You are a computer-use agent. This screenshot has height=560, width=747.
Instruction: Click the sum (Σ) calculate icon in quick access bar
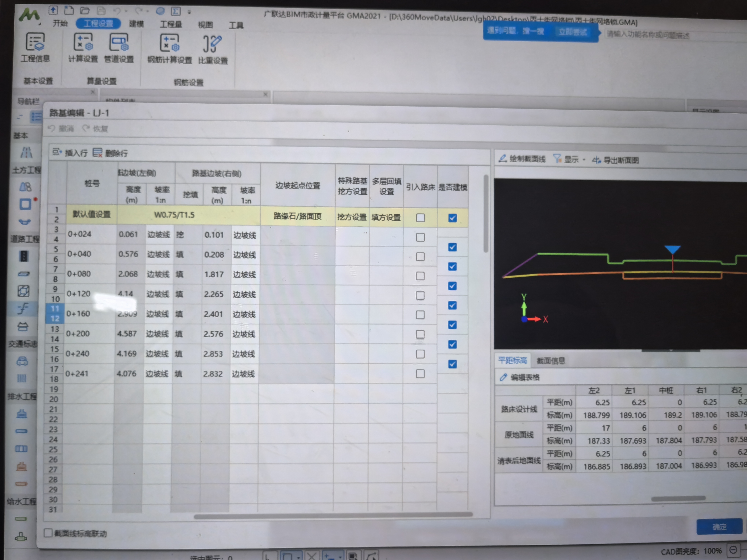[176, 11]
